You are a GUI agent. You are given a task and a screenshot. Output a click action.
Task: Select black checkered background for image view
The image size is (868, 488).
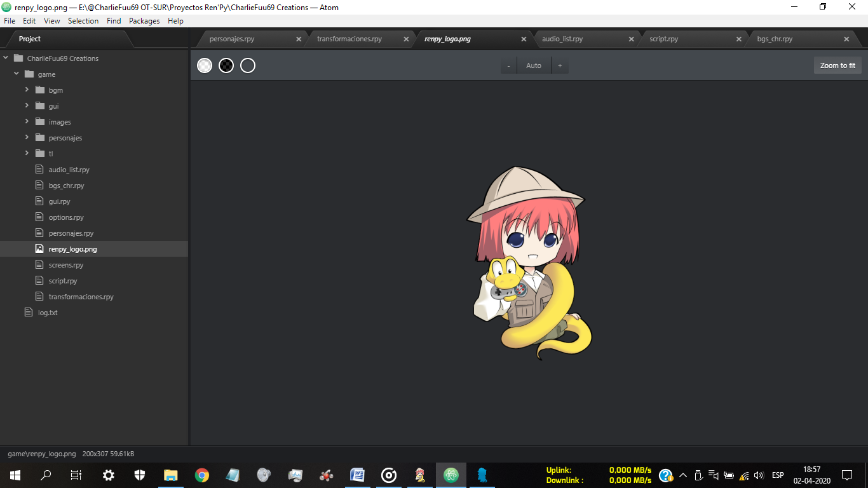tap(226, 65)
